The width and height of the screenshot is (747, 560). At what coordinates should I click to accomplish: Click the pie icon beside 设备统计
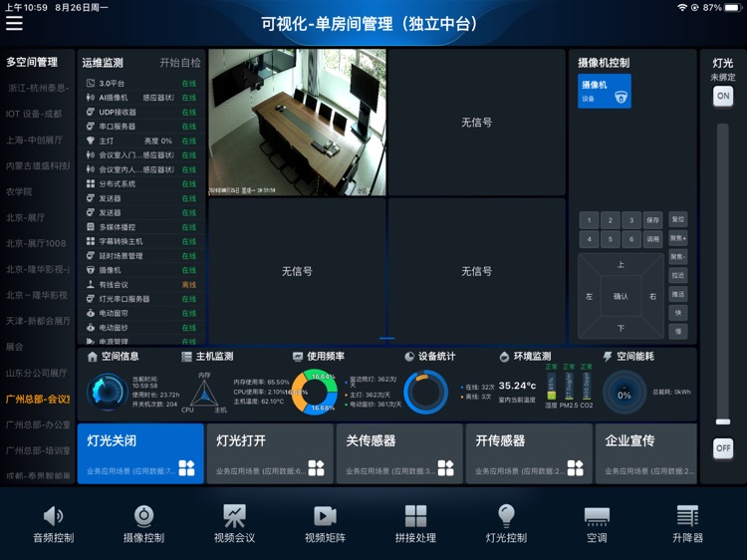pos(409,357)
